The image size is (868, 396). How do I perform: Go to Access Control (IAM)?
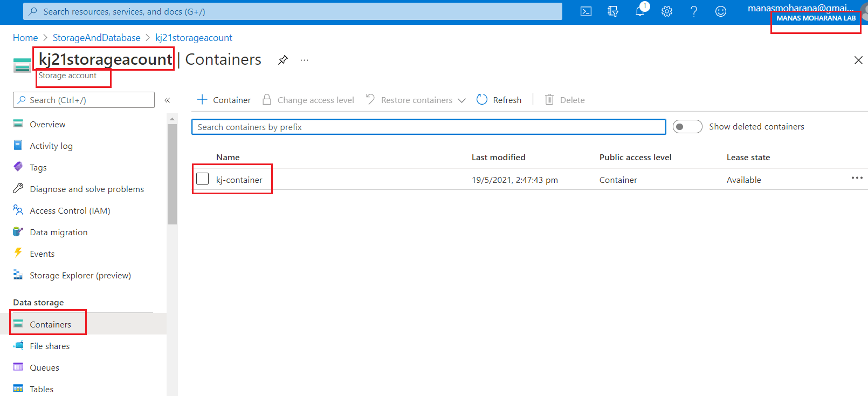click(70, 210)
